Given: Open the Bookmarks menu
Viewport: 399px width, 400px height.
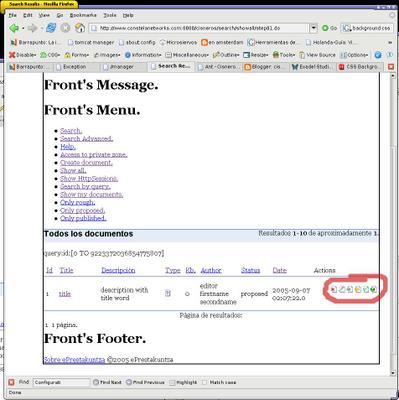Looking at the screenshot, I should (83, 15).
